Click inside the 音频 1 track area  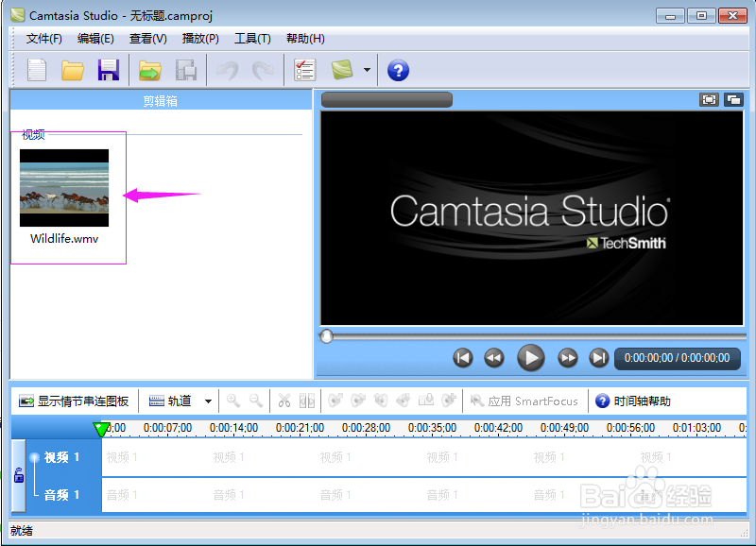click(424, 495)
